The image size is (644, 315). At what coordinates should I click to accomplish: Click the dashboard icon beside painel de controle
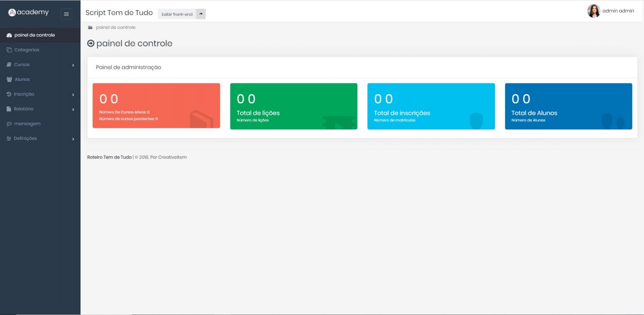(x=9, y=35)
